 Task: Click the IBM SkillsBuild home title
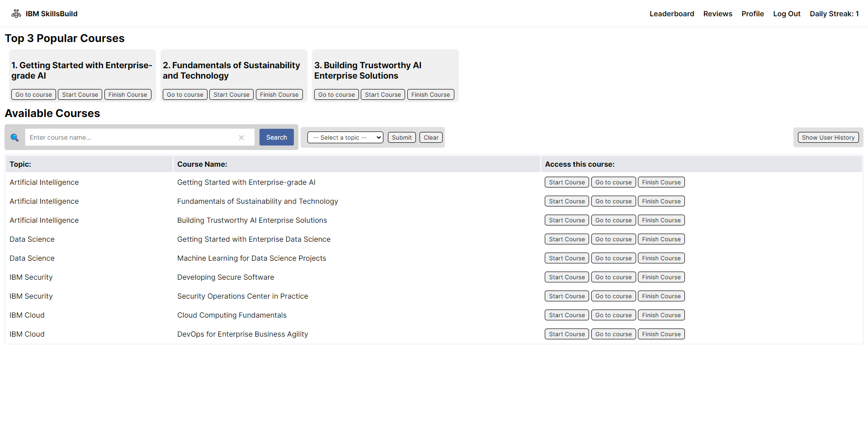(x=52, y=14)
